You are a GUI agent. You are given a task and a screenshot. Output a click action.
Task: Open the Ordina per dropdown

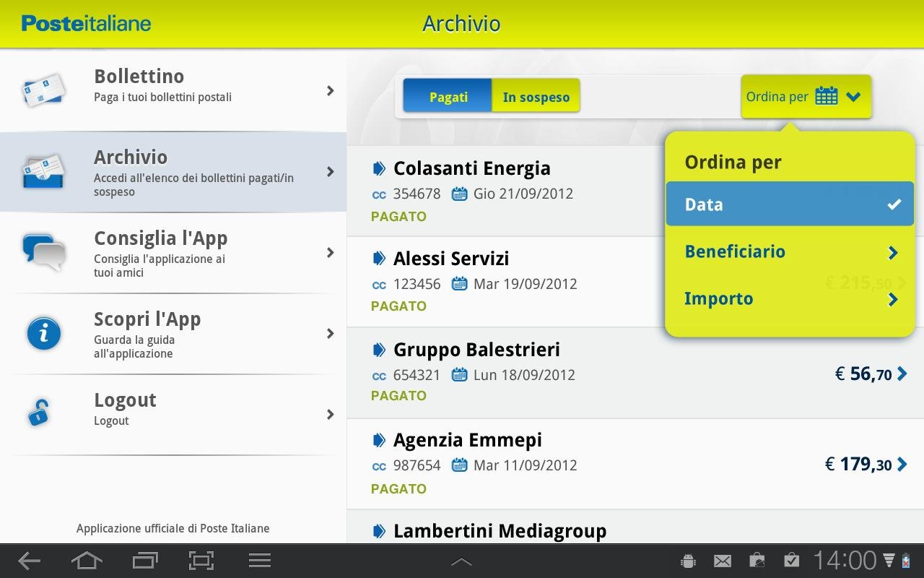806,96
